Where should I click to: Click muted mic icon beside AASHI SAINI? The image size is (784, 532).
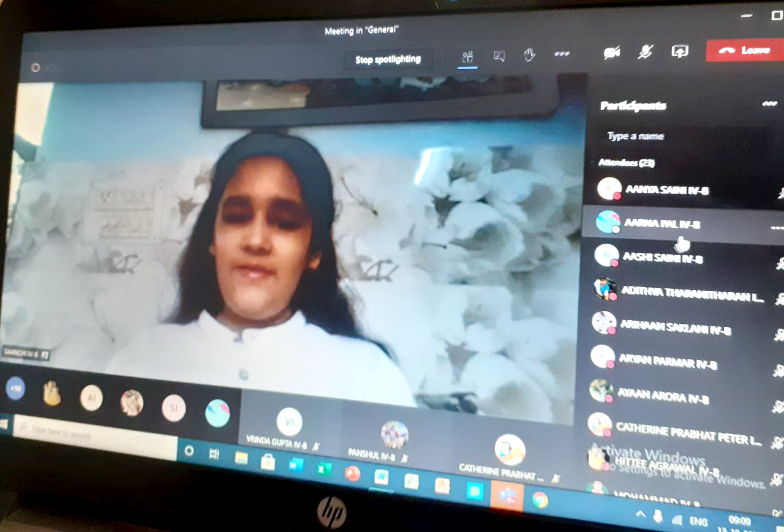780,263
